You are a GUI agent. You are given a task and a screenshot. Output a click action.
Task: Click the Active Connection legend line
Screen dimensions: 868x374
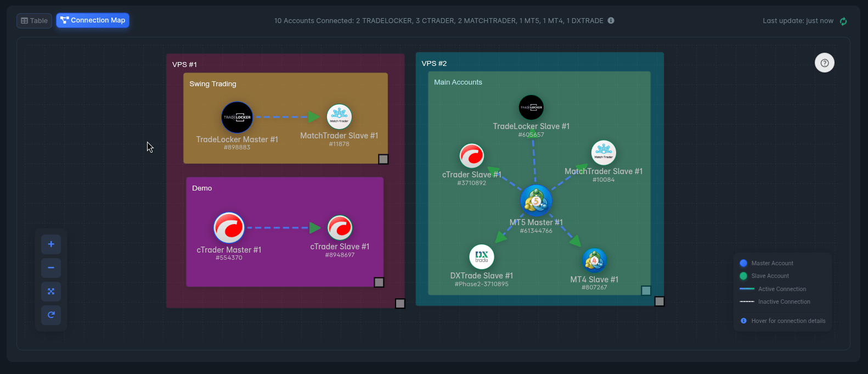[747, 289]
